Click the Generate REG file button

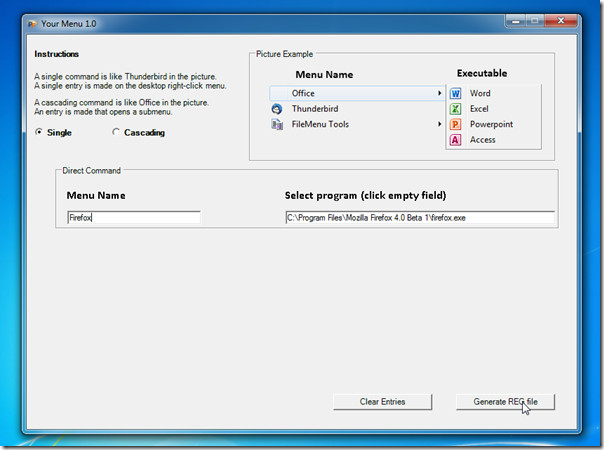pyautogui.click(x=505, y=401)
